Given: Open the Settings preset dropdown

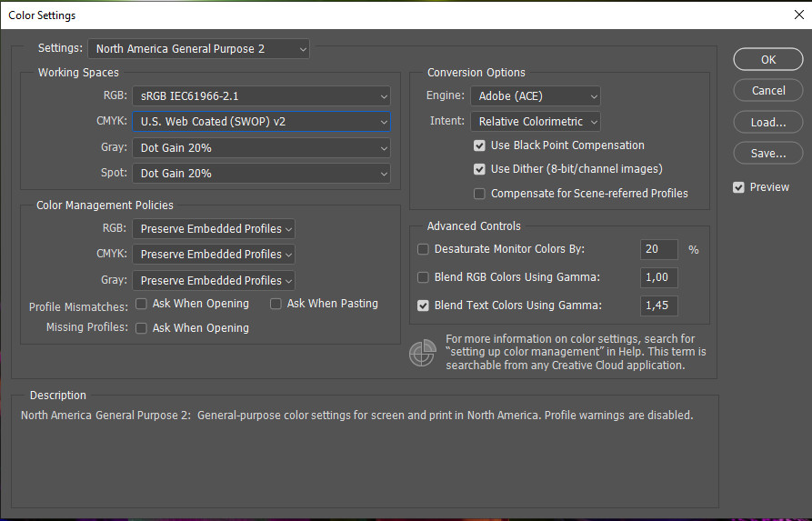Looking at the screenshot, I should (198, 48).
